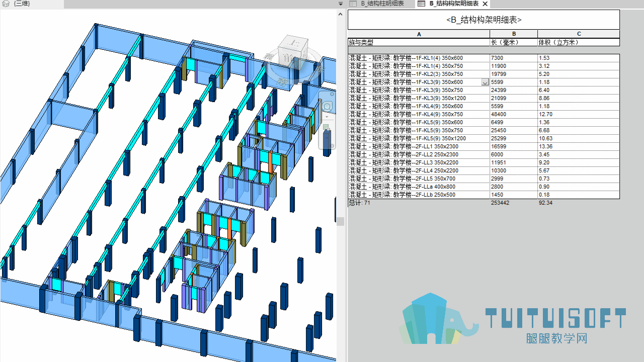The width and height of the screenshot is (644, 362).
Task: Click the schedule title <B_结构构架明细表>
Action: (484, 20)
